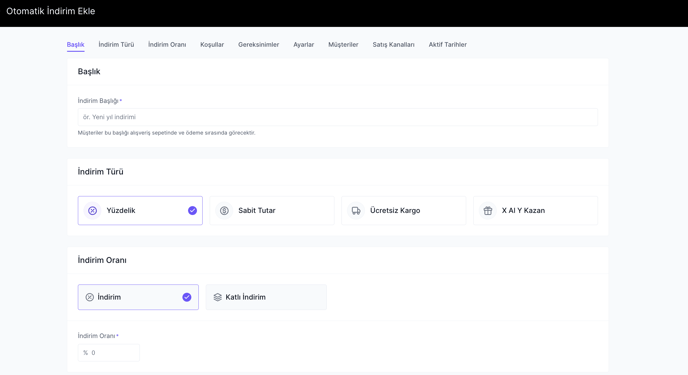Click the helper text 'Müşteriler bu başlığı…'
Screen dimensions: 688x375
tap(166, 132)
